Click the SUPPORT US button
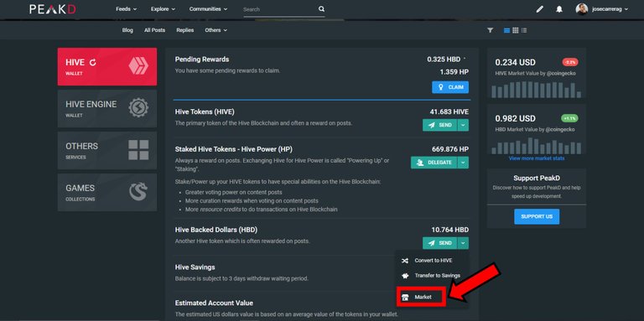This screenshot has width=644, height=321. point(537,216)
